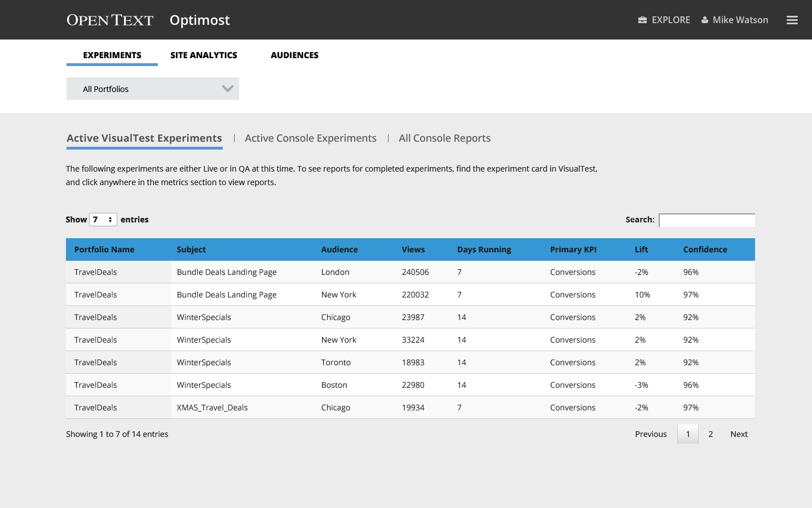Click the Optimost product title
Image resolution: width=812 pixels, height=508 pixels.
[200, 20]
